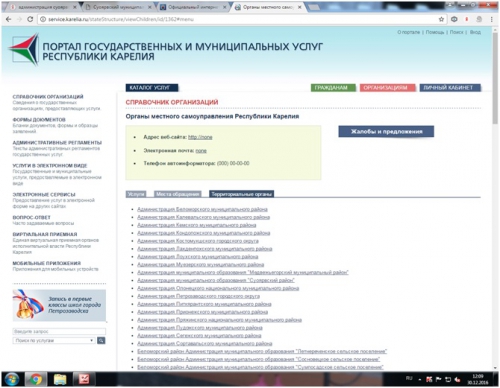Image resolution: width=500 pixels, height=388 pixels.
Task: Open Windows Start button
Action: (x=11, y=379)
